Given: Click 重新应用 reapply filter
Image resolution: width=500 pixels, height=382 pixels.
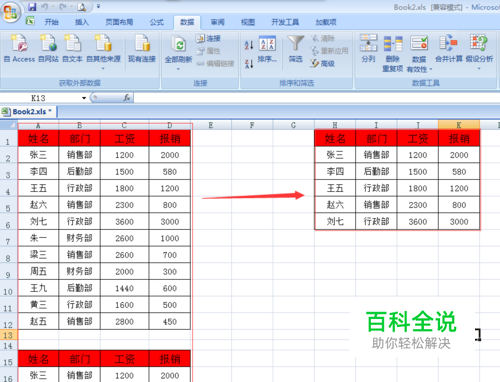Looking at the screenshot, I should [329, 51].
